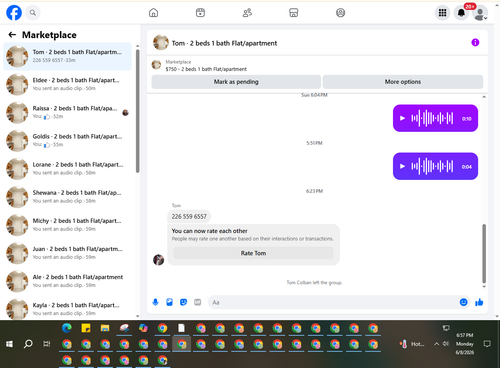
Task: Open Michy conversation
Action: click(x=67, y=225)
